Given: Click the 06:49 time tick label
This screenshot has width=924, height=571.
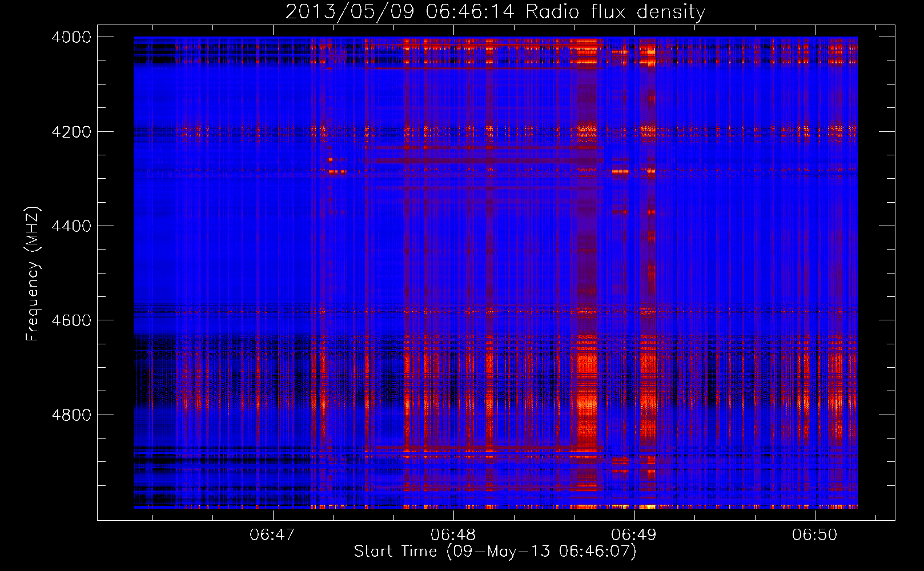Looking at the screenshot, I should 634,534.
